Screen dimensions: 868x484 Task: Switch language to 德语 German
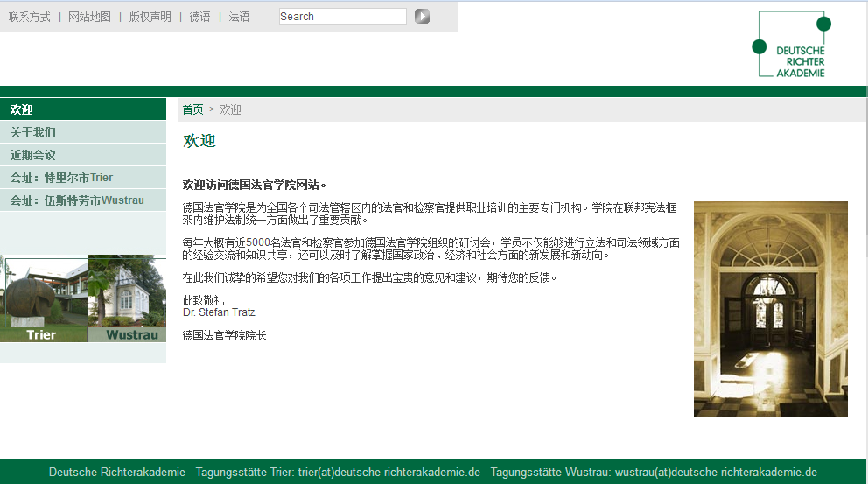pyautogui.click(x=199, y=17)
